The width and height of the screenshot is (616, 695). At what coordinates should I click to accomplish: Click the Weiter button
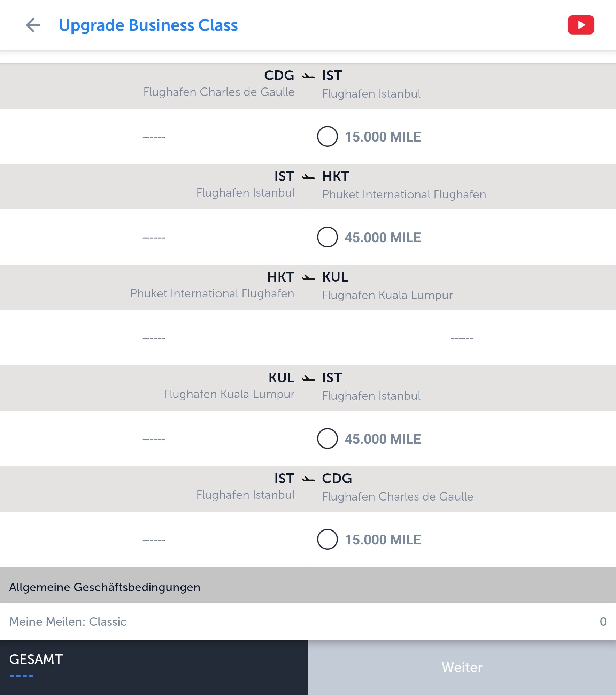[x=462, y=667]
